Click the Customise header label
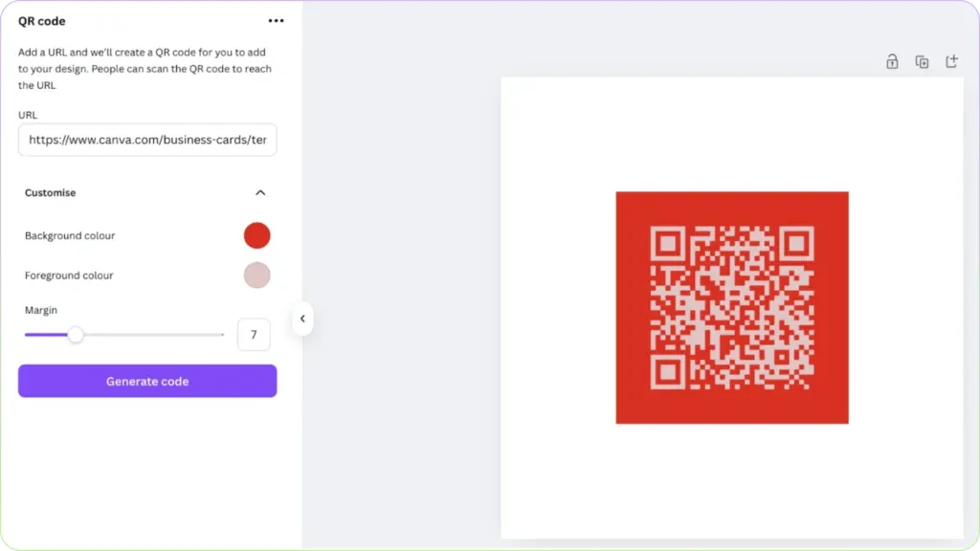 click(50, 192)
